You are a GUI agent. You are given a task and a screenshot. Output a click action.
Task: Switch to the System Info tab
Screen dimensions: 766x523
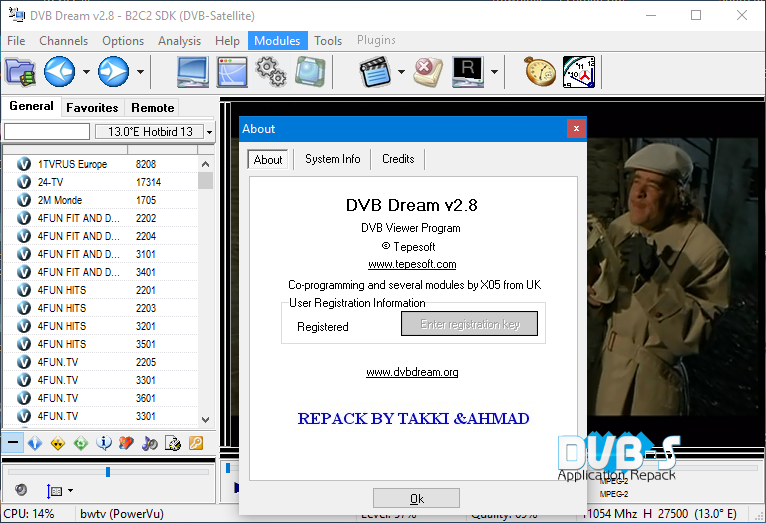click(332, 159)
